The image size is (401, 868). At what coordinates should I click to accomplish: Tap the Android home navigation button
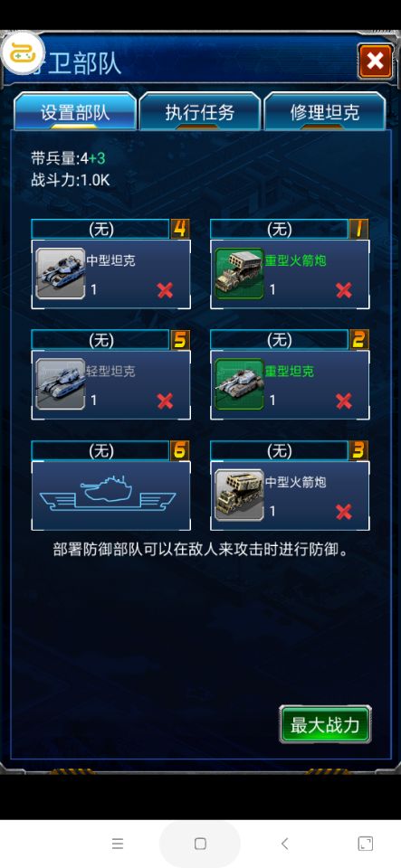201,844
